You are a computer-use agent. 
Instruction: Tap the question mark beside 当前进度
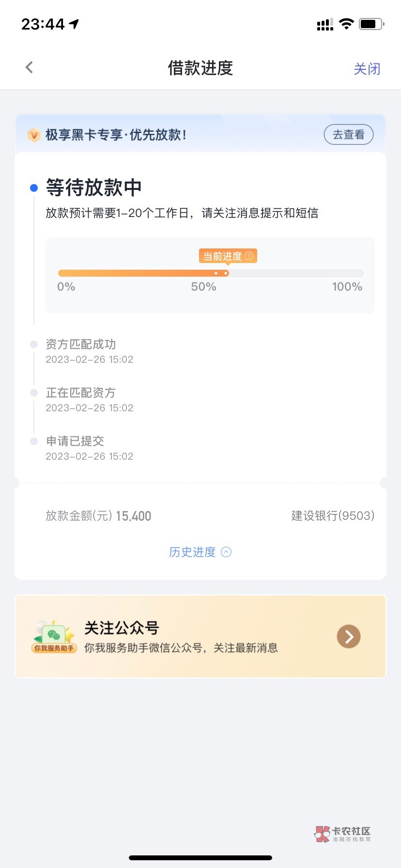[249, 256]
